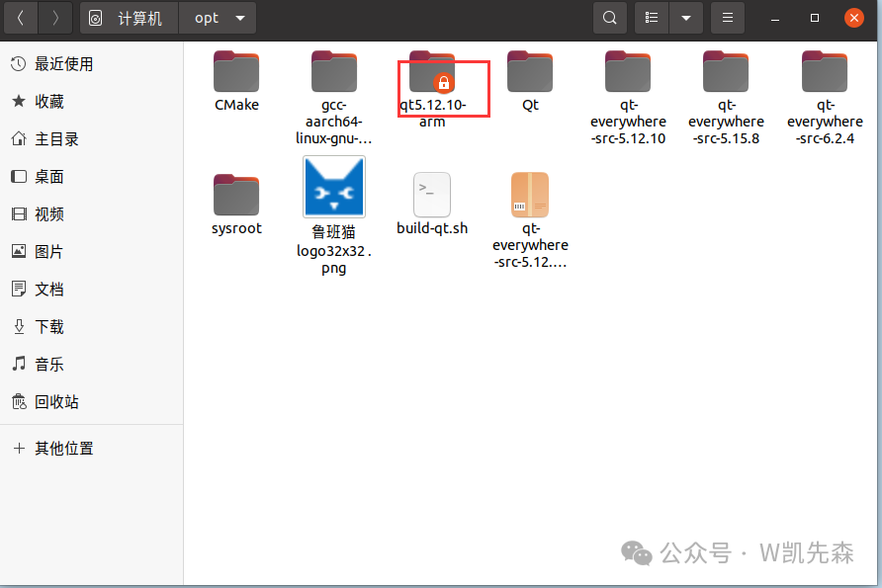Click the search magnifier icon
The height and width of the screenshot is (588, 882).
[x=610, y=18]
